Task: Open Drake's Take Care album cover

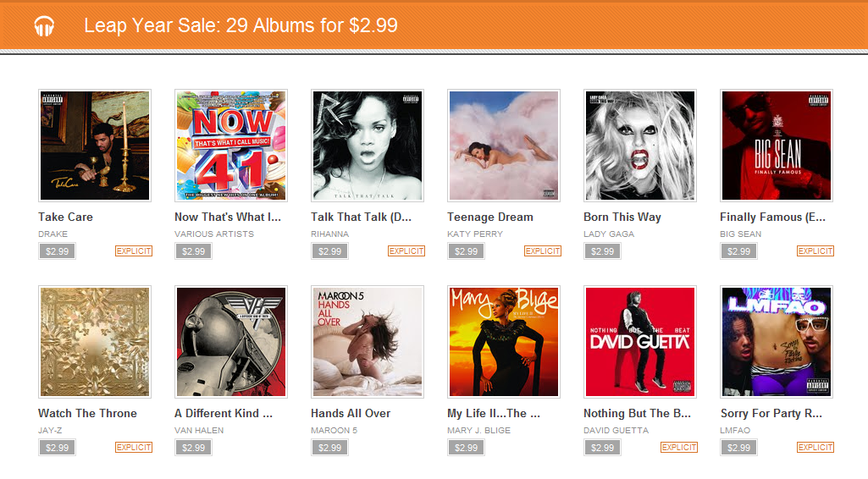Action: (95, 146)
